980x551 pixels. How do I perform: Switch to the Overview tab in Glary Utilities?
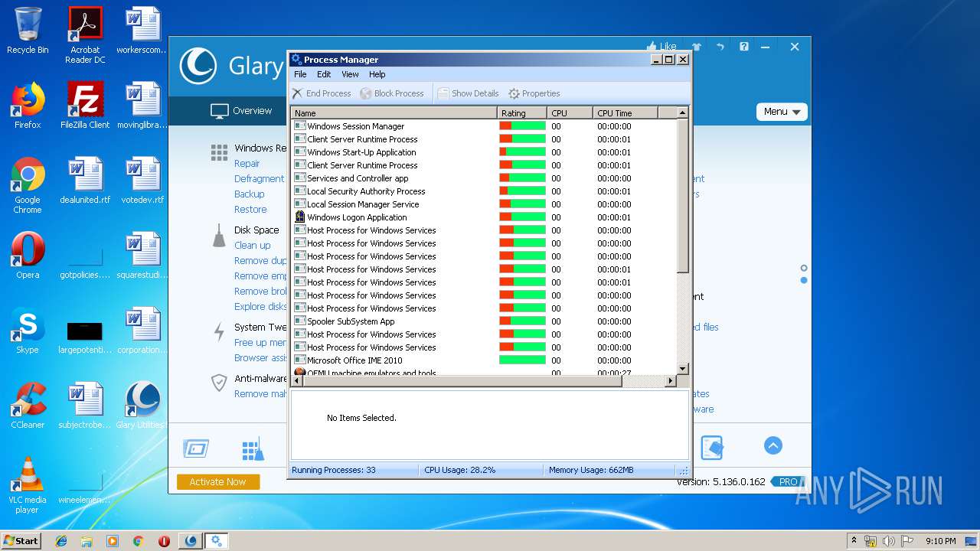[241, 111]
